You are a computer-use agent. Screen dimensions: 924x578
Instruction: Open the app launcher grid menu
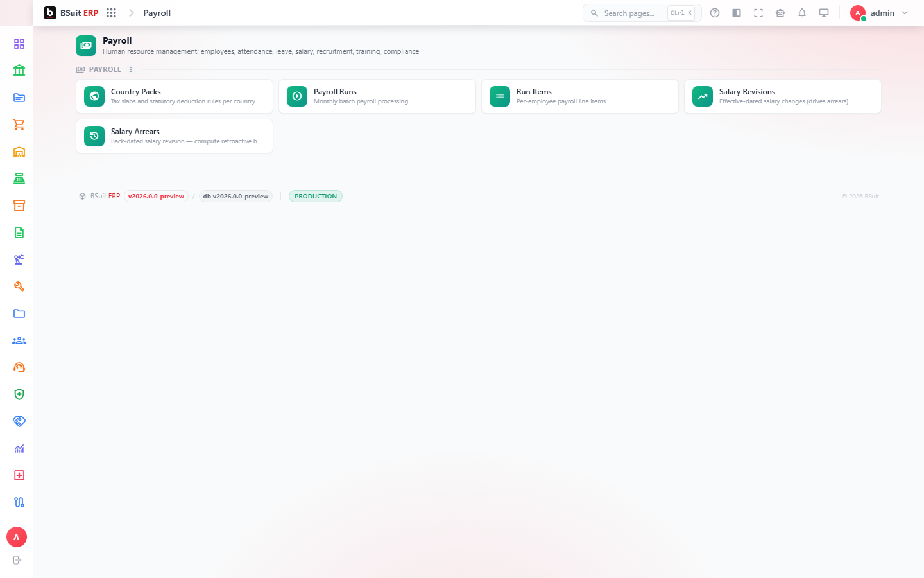click(x=111, y=13)
